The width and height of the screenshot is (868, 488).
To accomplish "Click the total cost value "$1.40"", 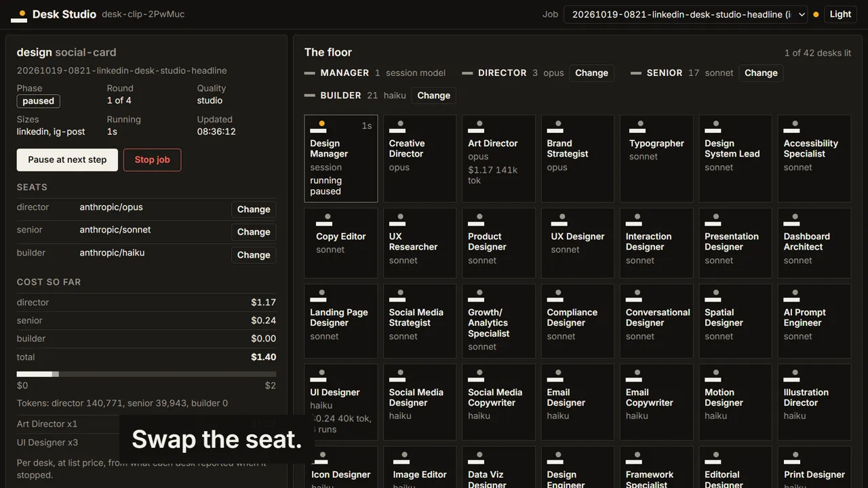I will click(x=263, y=357).
